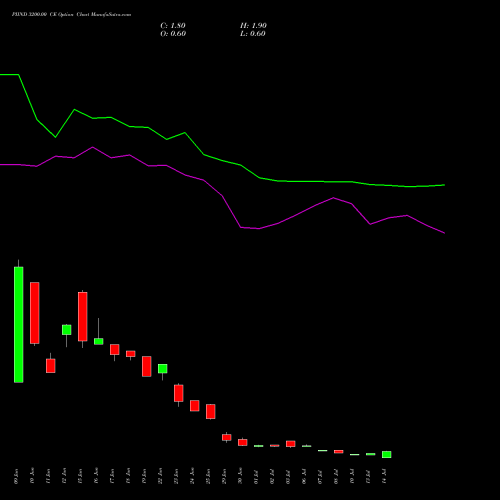The width and height of the screenshot is (500, 500).
Task: Click the last green candle for 14 Jul
Action: point(387,455)
